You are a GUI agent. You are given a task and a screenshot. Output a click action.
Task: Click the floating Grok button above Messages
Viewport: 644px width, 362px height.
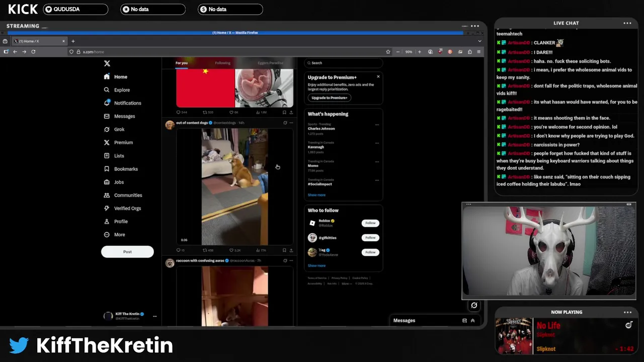[474, 305]
